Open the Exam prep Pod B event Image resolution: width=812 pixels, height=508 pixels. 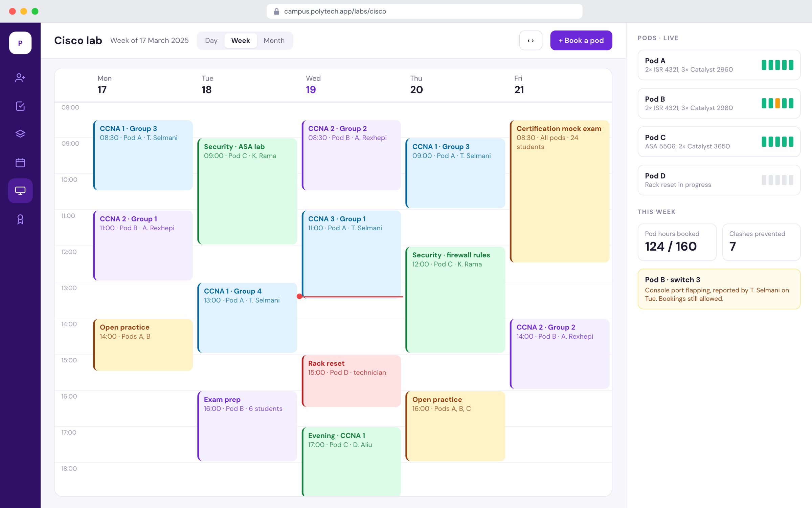pyautogui.click(x=247, y=426)
